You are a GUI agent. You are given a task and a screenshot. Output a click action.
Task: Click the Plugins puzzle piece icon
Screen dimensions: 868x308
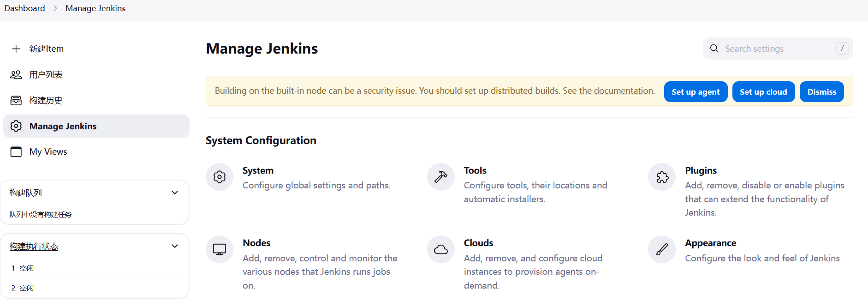click(662, 177)
